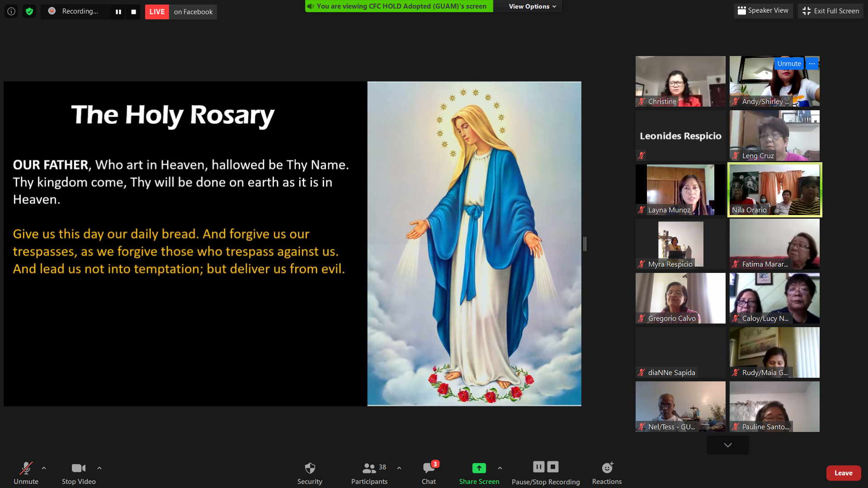Select Leonides Respicio's participant tile

tap(680, 136)
